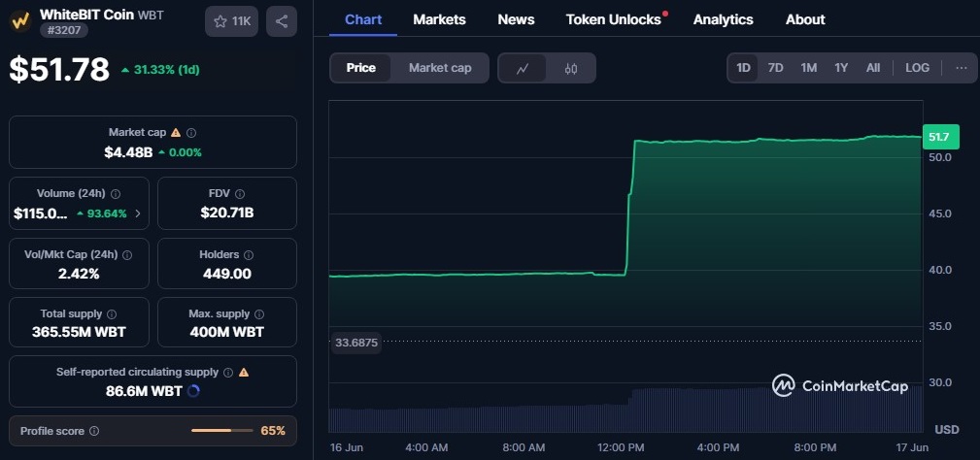Set chart range to 7D
Screen dimensions: 980x460
(x=776, y=67)
